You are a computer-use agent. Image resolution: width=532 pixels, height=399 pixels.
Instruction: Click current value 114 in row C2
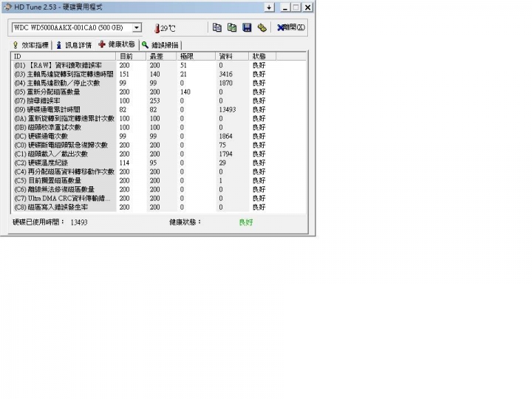pos(124,163)
